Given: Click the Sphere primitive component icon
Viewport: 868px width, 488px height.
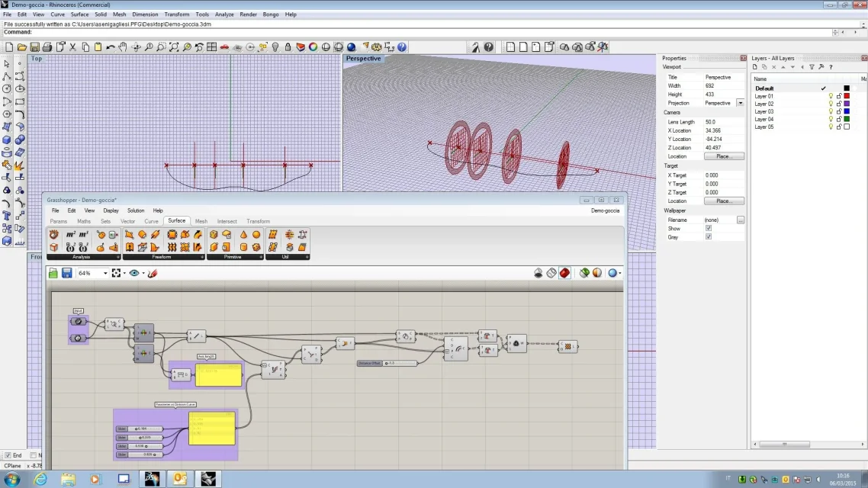Looking at the screenshot, I should click(x=256, y=235).
